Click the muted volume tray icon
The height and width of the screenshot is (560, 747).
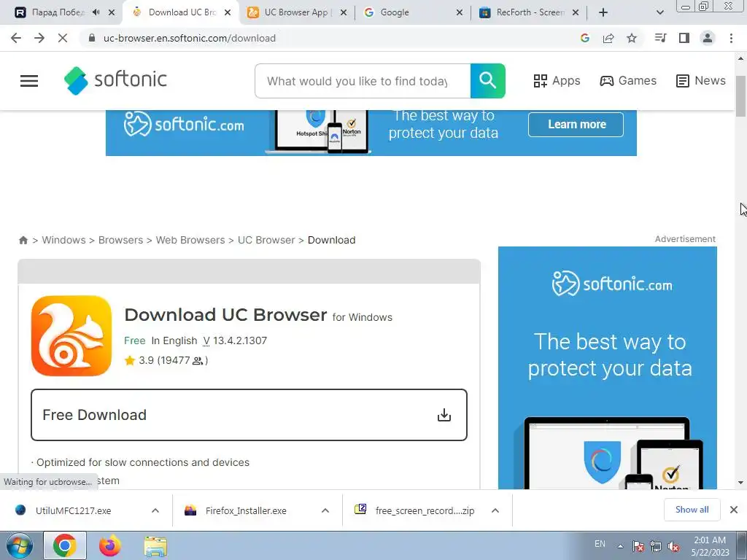673,547
